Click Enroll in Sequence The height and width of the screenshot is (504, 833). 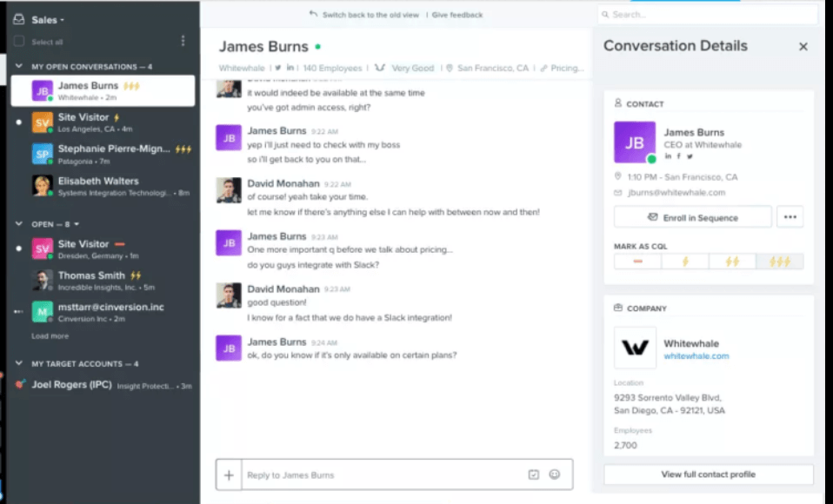tap(692, 216)
